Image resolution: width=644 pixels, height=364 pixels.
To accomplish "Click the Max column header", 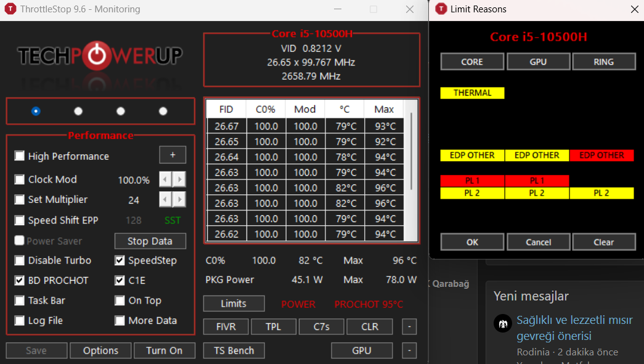I will click(x=383, y=109).
